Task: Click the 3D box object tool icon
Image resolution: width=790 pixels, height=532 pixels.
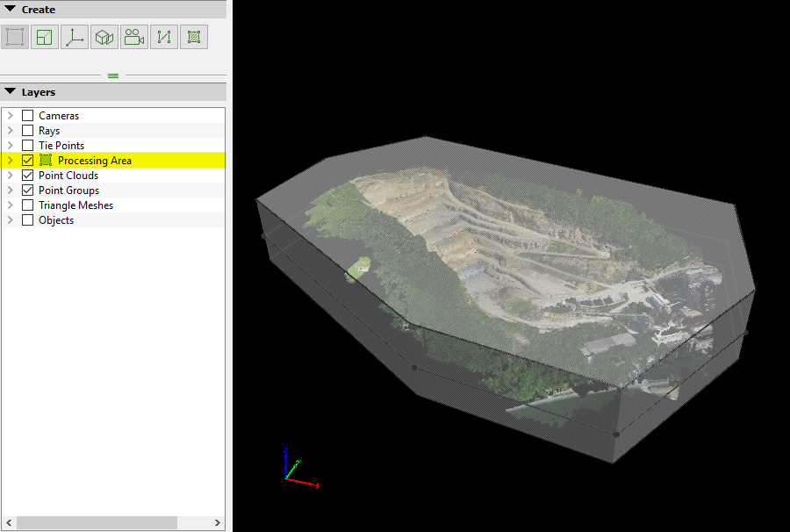Action: tap(104, 37)
